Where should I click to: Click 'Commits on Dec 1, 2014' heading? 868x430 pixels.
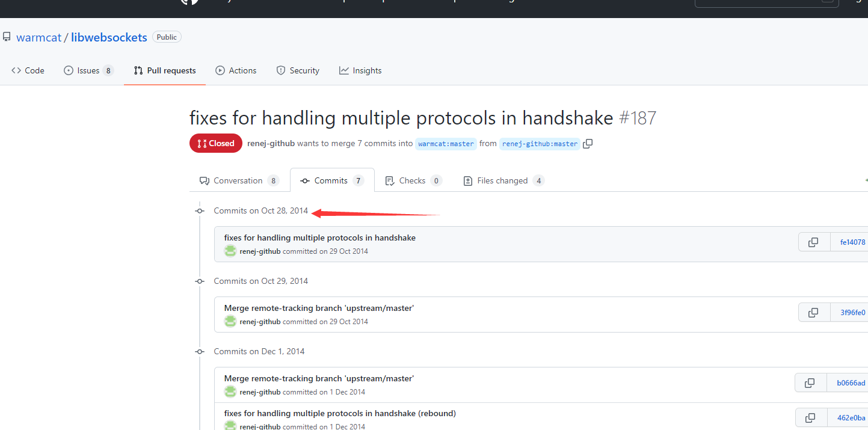(259, 351)
